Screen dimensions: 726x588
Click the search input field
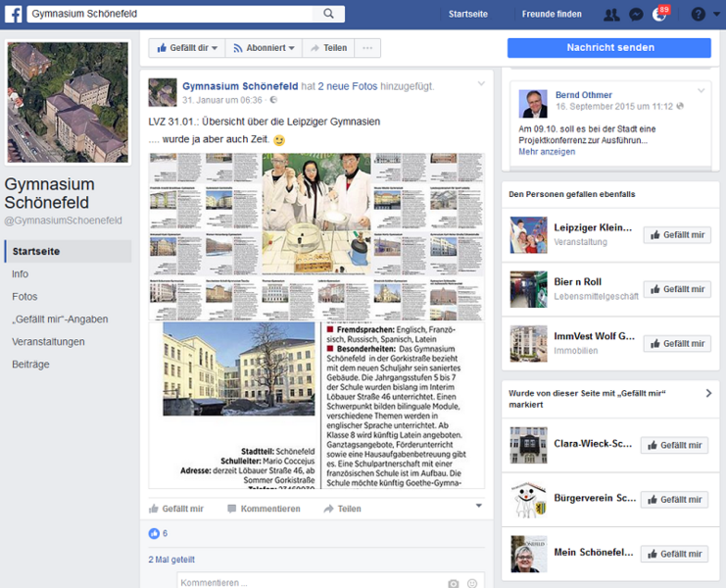171,14
